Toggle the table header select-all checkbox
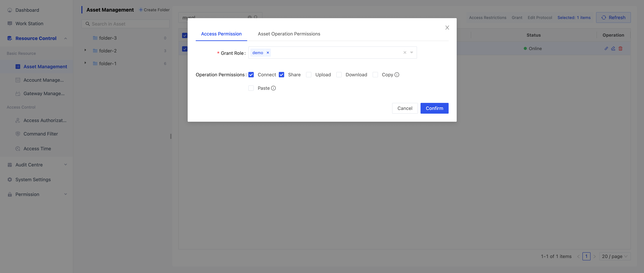 (185, 35)
